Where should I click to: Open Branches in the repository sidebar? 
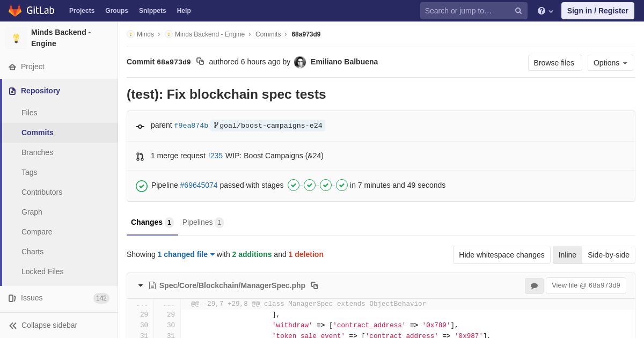tap(37, 152)
